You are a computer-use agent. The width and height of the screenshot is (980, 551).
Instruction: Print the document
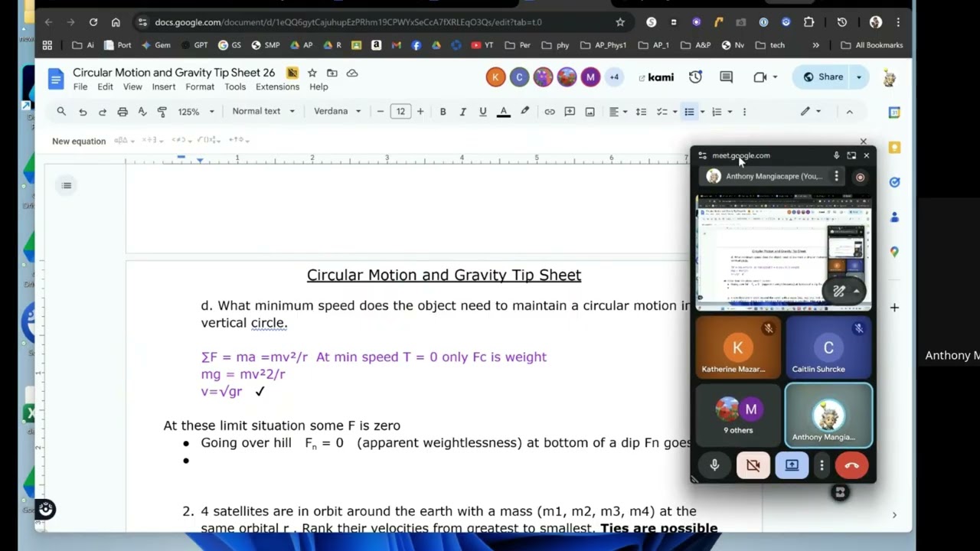point(122,112)
